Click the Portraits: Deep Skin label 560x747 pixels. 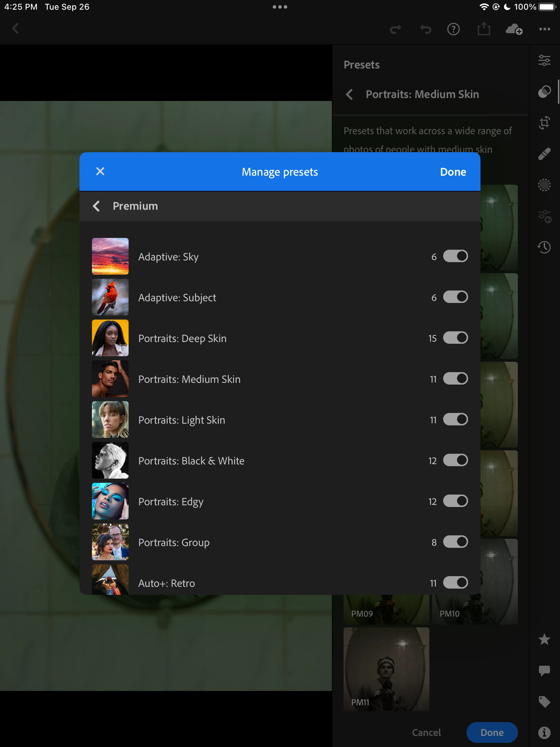click(x=183, y=339)
